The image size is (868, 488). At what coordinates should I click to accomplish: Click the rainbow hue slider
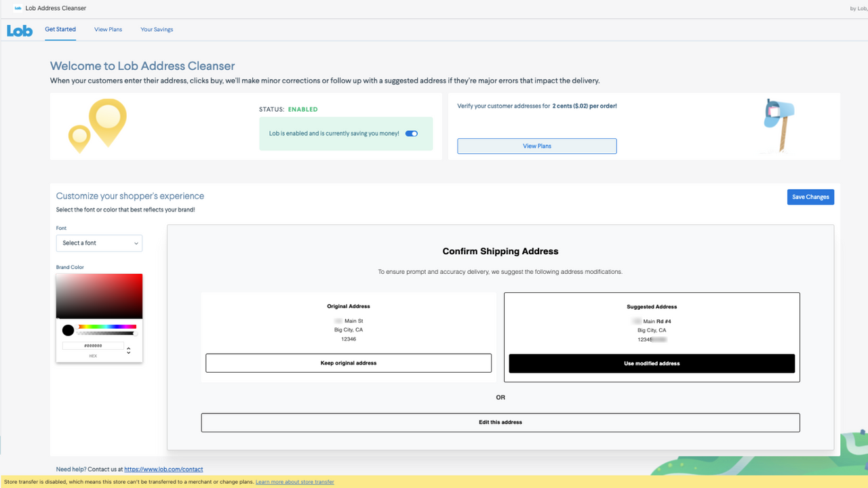coord(106,327)
